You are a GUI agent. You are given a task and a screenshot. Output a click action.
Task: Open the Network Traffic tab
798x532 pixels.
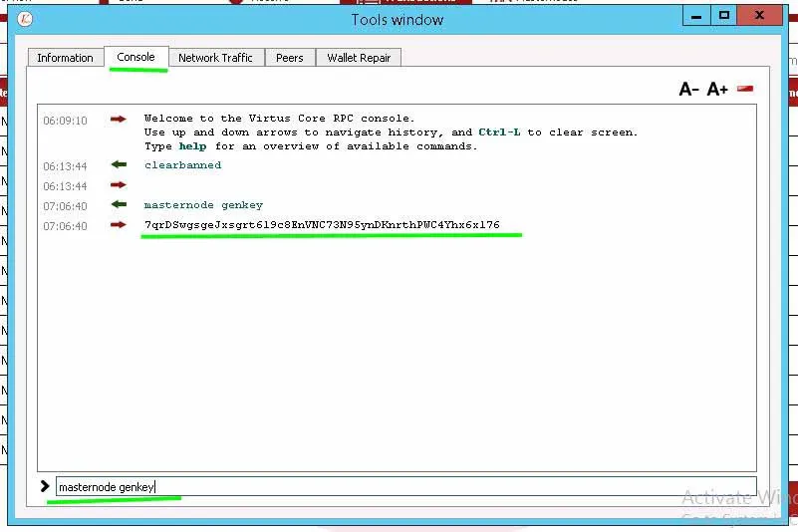click(x=215, y=58)
